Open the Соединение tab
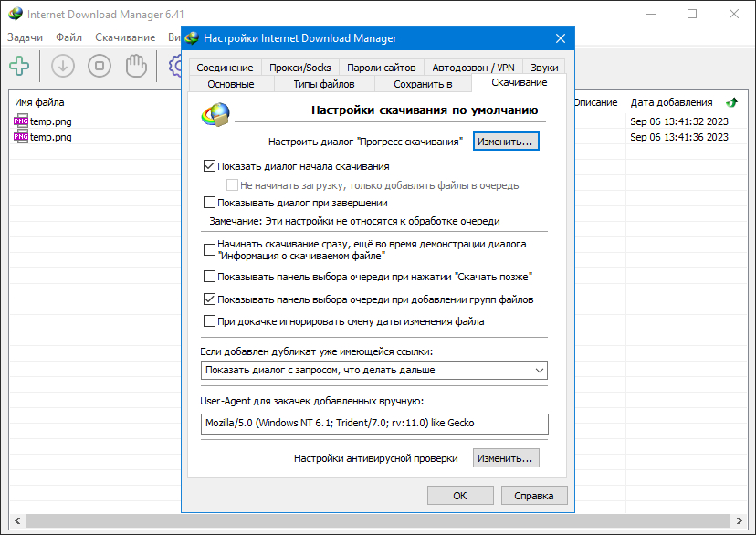This screenshot has width=756, height=535. [x=225, y=68]
